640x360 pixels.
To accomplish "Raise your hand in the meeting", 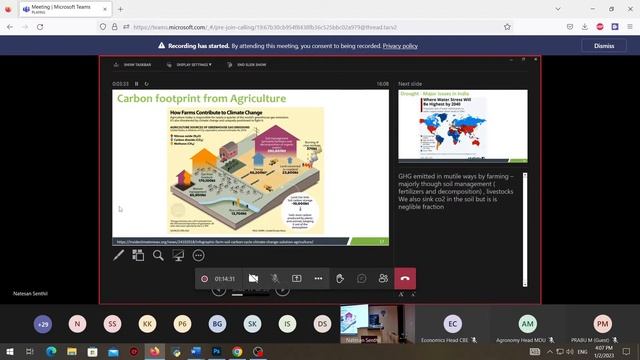I will click(340, 278).
